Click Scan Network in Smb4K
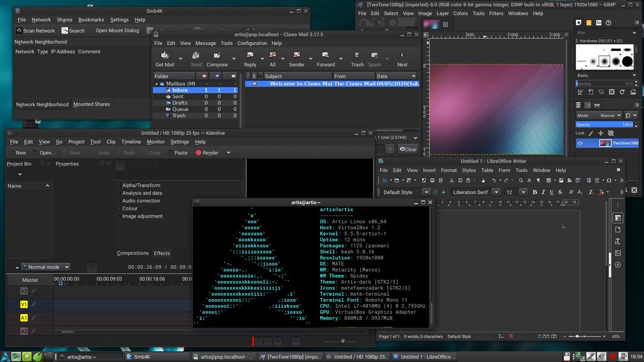Image resolution: width=644 pixels, height=362 pixels. coord(35,31)
